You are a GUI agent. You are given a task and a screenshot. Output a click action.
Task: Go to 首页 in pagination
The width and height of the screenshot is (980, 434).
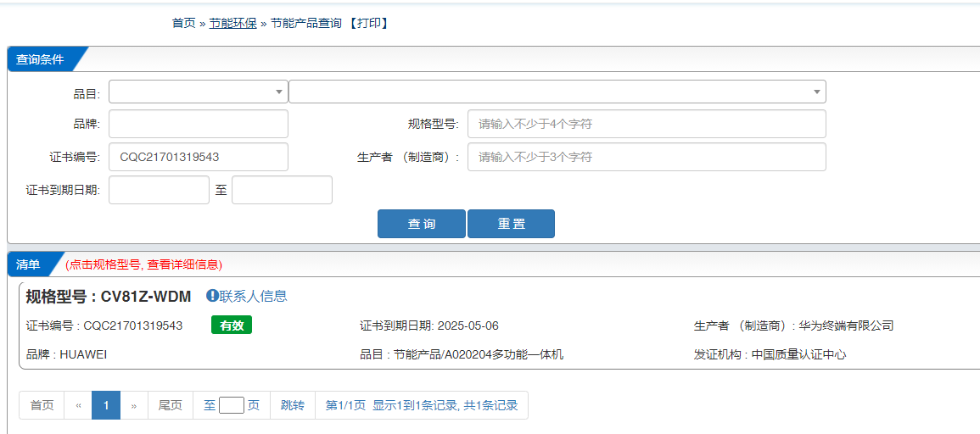tap(42, 405)
